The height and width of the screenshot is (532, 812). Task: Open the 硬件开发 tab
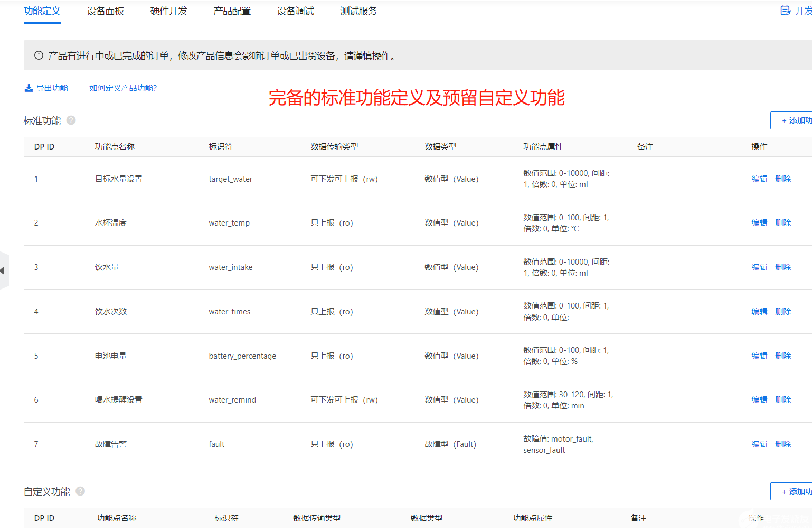click(169, 11)
